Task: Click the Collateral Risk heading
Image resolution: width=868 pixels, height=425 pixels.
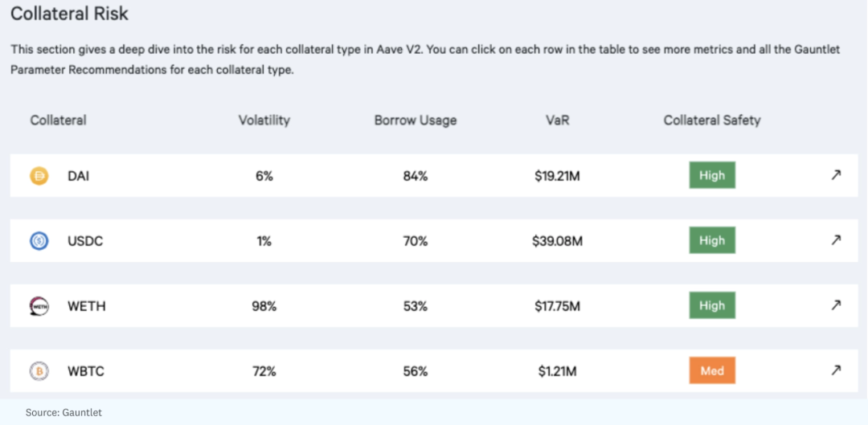Action: point(69,14)
